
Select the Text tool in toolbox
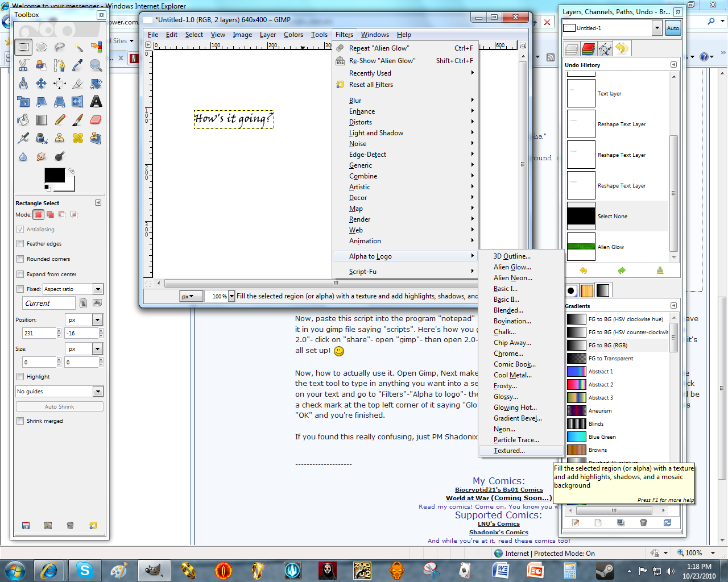tap(96, 102)
